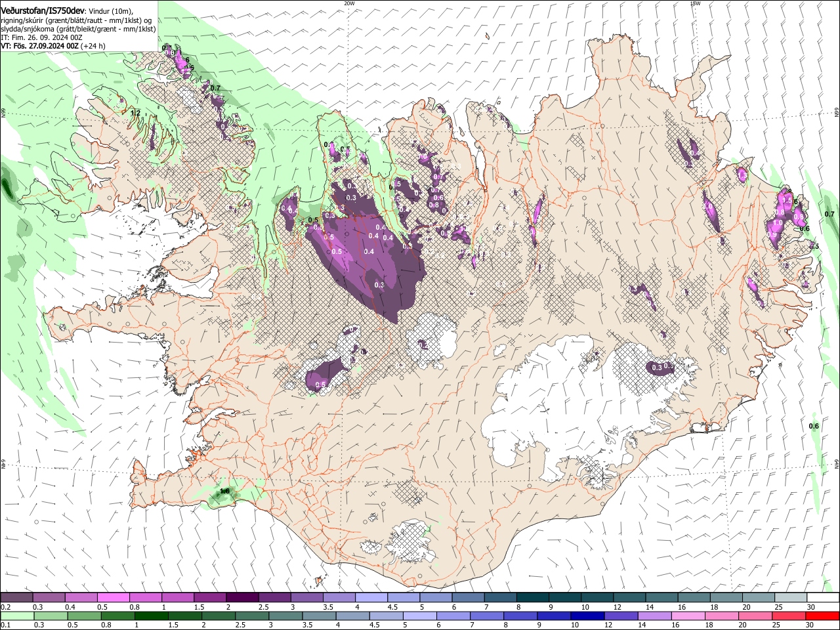This screenshot has height=630, width=840.
Task: Select the red swatch ending the bottom legend
Action: click(x=823, y=616)
